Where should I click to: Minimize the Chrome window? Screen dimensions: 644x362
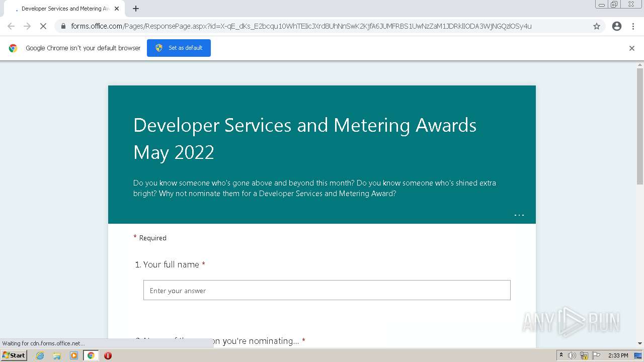pyautogui.click(x=602, y=5)
